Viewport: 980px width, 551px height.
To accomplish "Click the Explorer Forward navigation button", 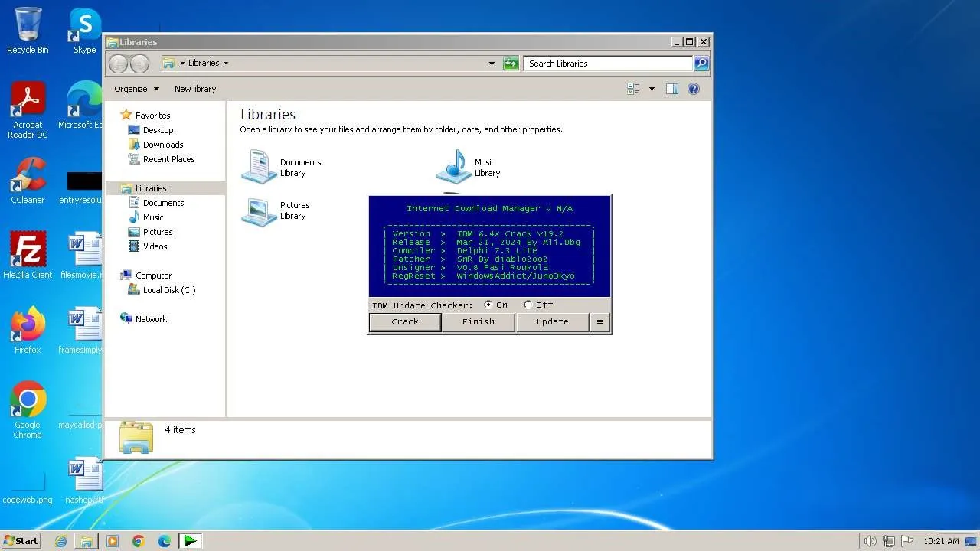I will tap(139, 64).
